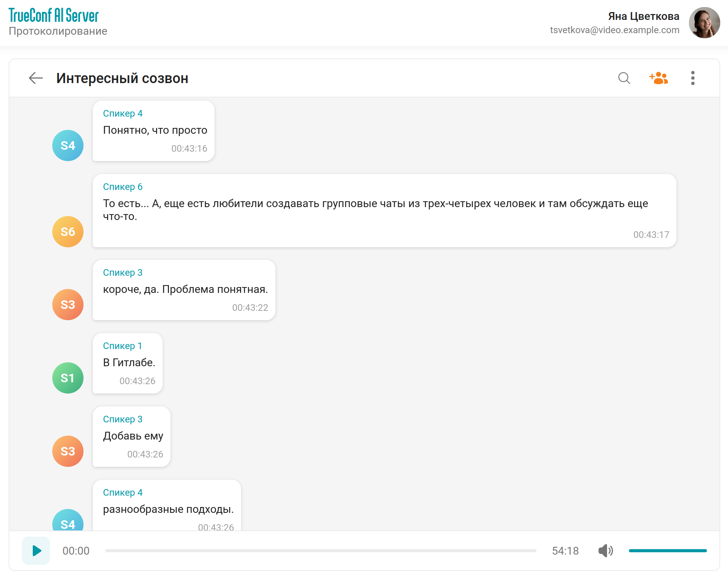Screen dimensions: 728x578
Task: Click the 'Спикер 1' speaker name
Action: pyautogui.click(x=123, y=346)
